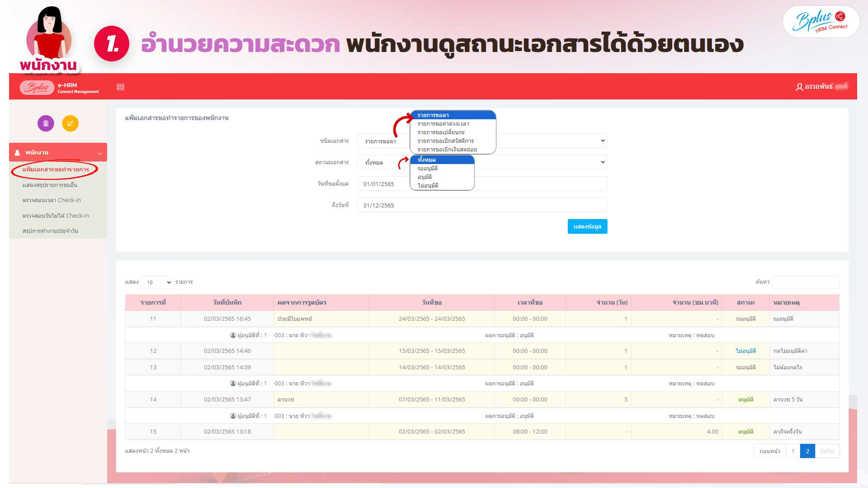The width and height of the screenshot is (868, 488).
Task: Open แฟ้มเอกสารขอทำรายการ menu item
Action: (56, 169)
